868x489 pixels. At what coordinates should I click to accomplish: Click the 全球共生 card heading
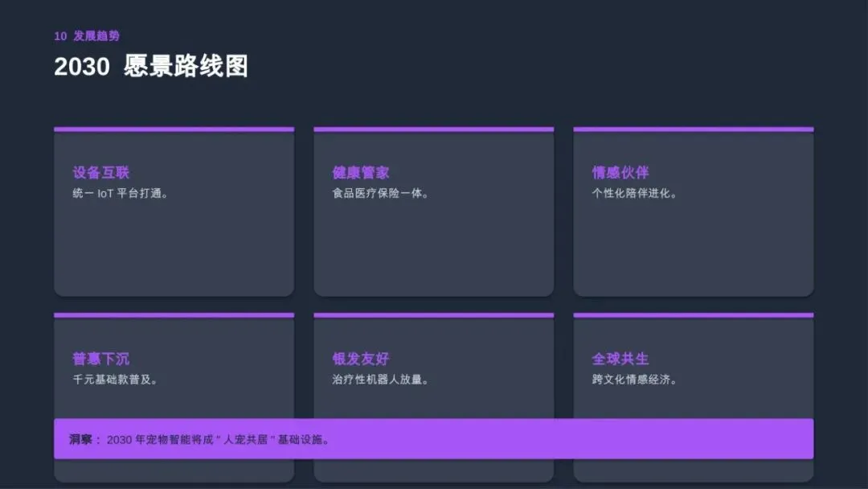point(620,359)
